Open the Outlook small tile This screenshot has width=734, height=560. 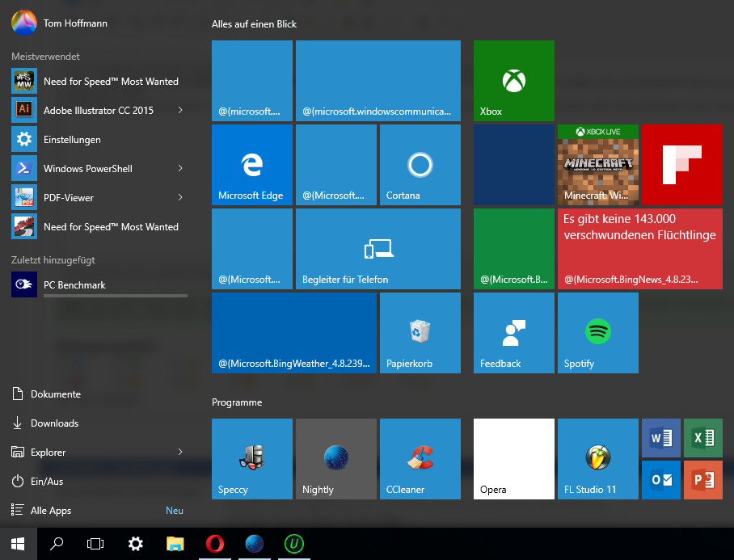click(661, 480)
